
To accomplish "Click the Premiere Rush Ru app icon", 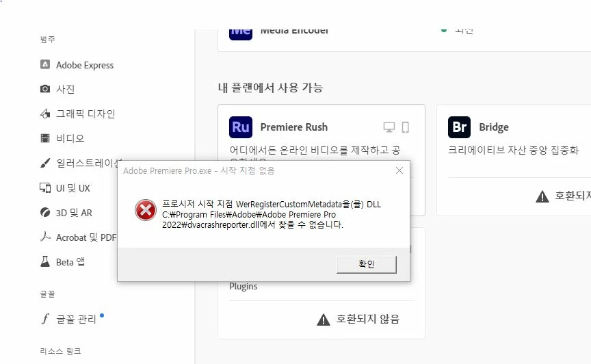I will pos(241,127).
